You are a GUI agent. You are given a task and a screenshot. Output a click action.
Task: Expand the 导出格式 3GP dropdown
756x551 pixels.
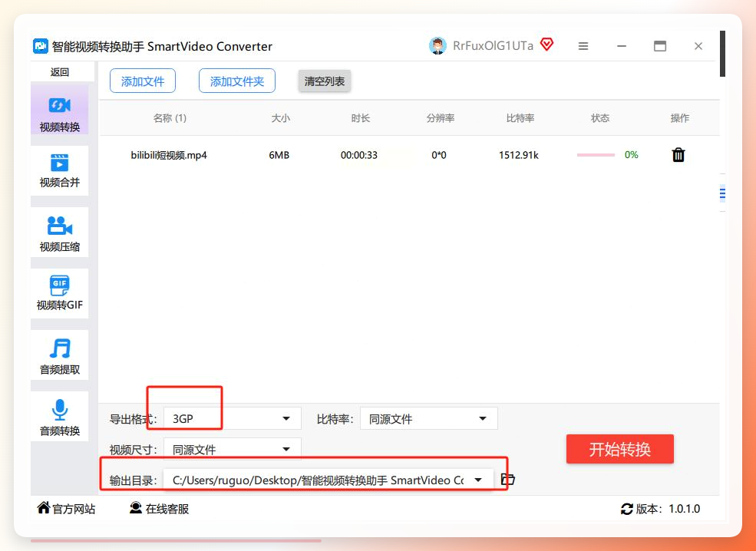(x=233, y=418)
